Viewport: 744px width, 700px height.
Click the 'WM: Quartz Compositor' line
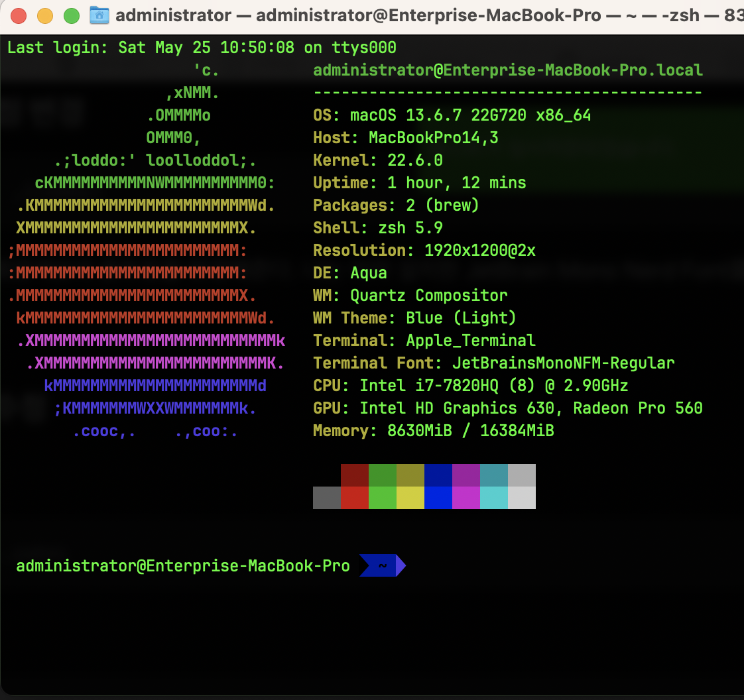(x=410, y=296)
